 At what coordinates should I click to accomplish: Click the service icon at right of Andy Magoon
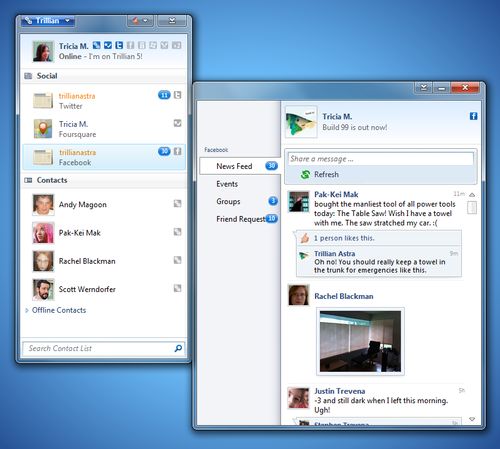[x=178, y=203]
